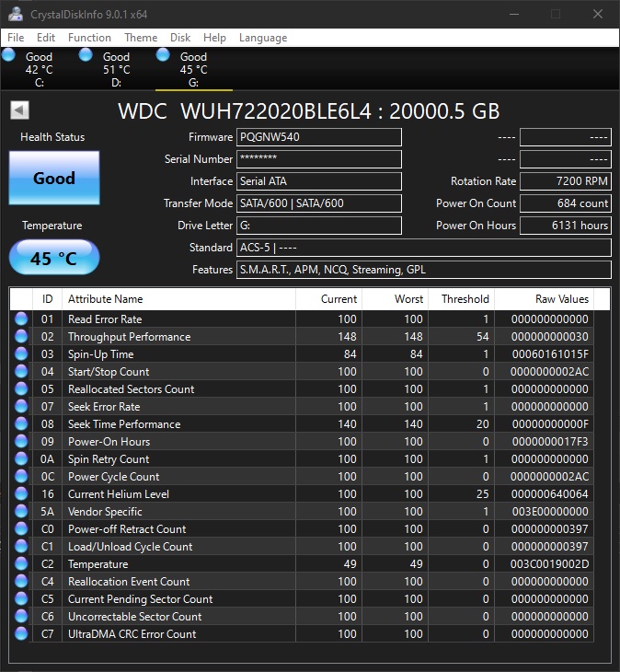Click the Standard field ACS-5
620x672 pixels.
tap(424, 248)
